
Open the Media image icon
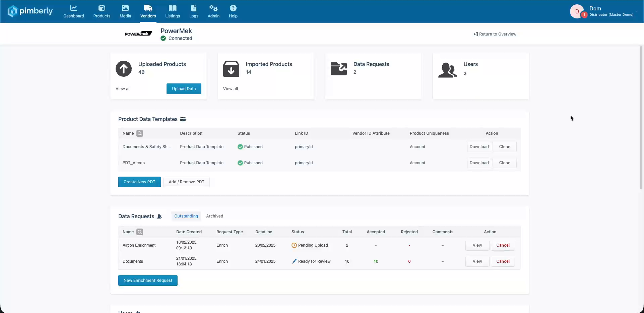pyautogui.click(x=125, y=8)
